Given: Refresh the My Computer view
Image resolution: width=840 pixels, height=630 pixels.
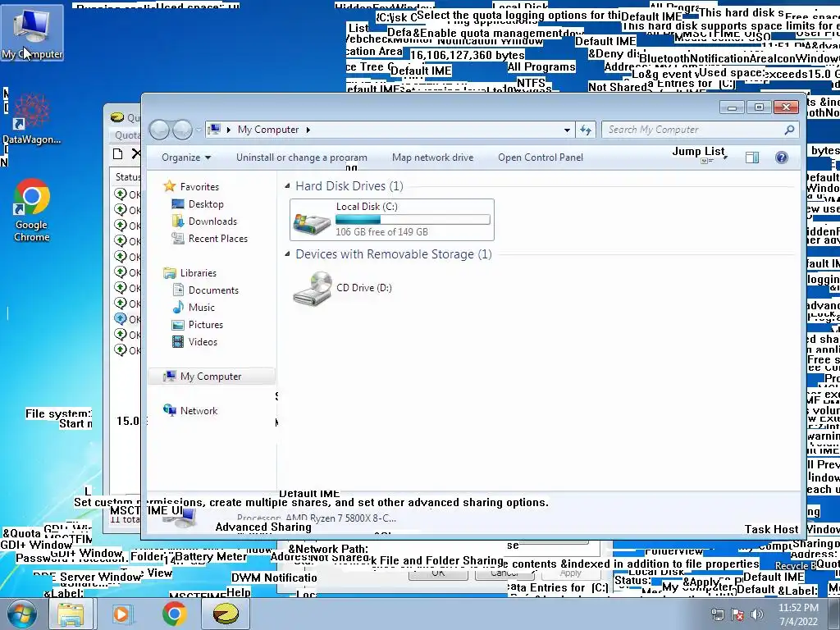Looking at the screenshot, I should 585,130.
